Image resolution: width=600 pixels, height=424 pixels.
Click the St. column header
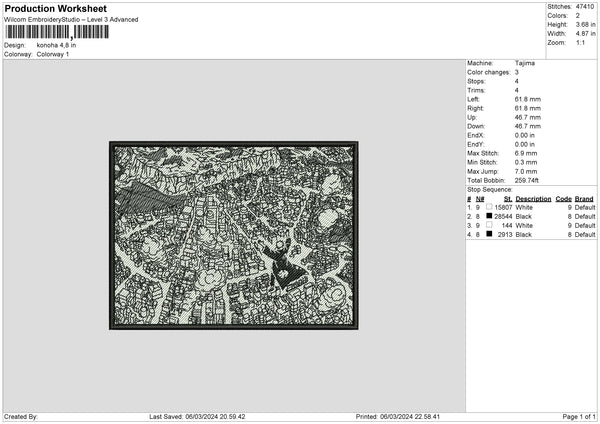[508, 198]
